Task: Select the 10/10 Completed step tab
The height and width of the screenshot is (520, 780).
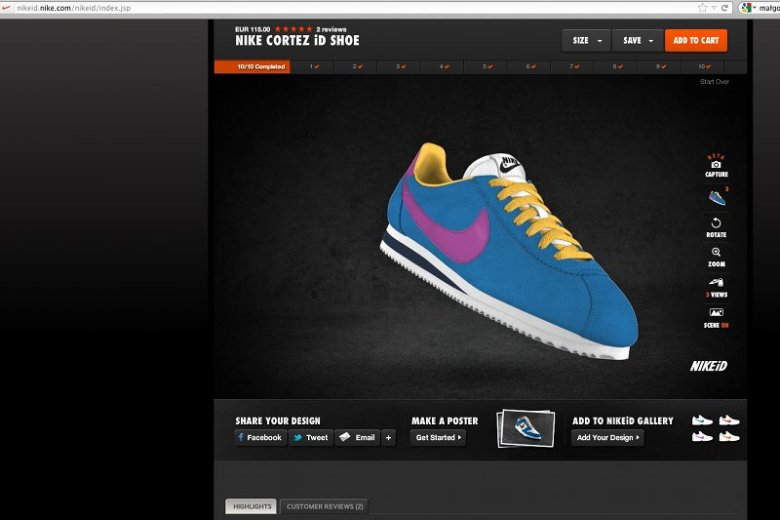Action: coord(252,67)
